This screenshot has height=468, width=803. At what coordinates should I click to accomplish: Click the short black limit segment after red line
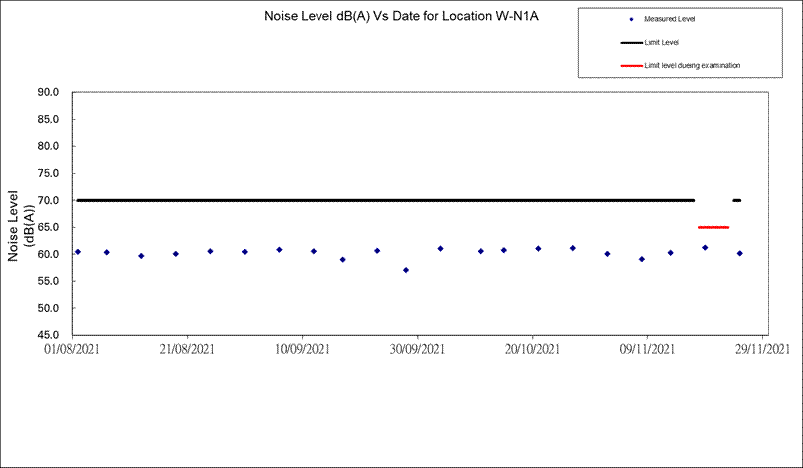pos(737,200)
